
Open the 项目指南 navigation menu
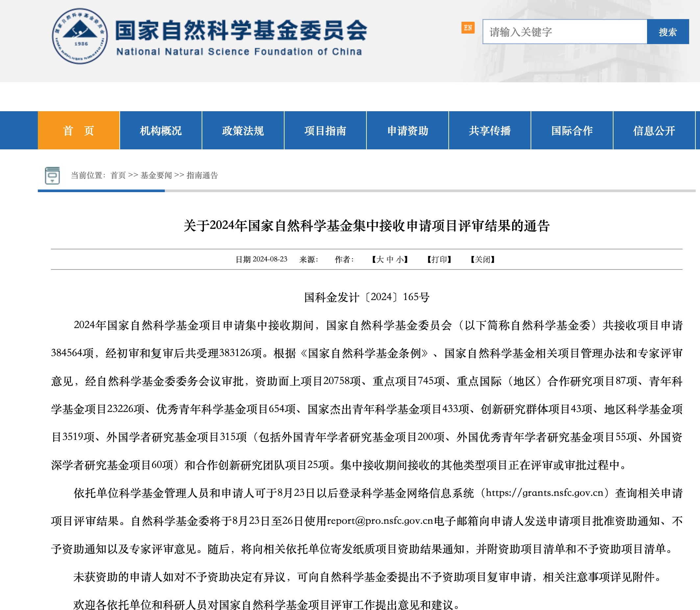(325, 130)
